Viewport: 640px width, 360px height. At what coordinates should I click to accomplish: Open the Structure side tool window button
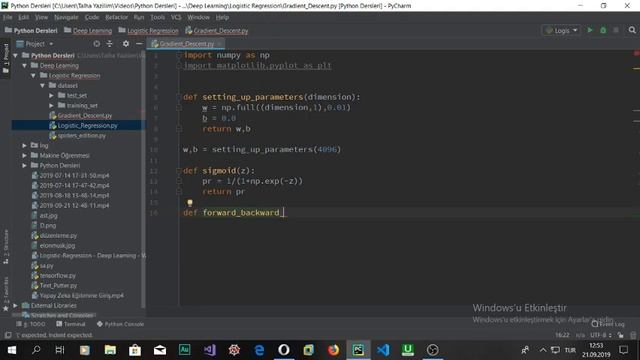pyautogui.click(x=6, y=247)
